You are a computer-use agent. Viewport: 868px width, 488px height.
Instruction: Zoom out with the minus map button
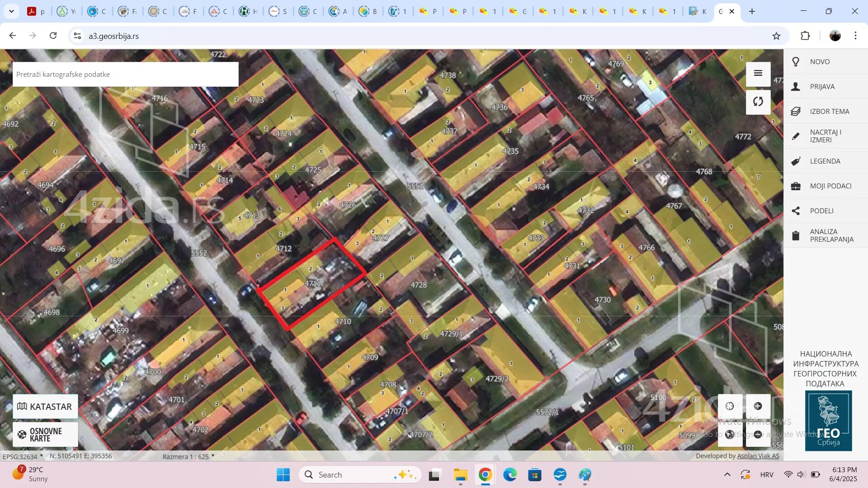coord(758,434)
